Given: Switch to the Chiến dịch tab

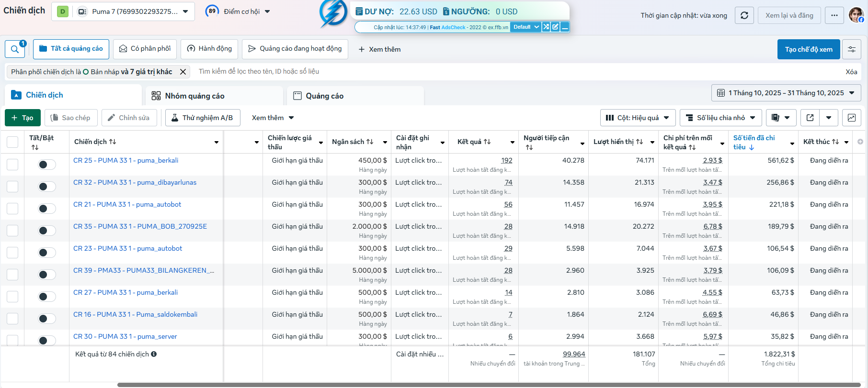Looking at the screenshot, I should click(73, 95).
